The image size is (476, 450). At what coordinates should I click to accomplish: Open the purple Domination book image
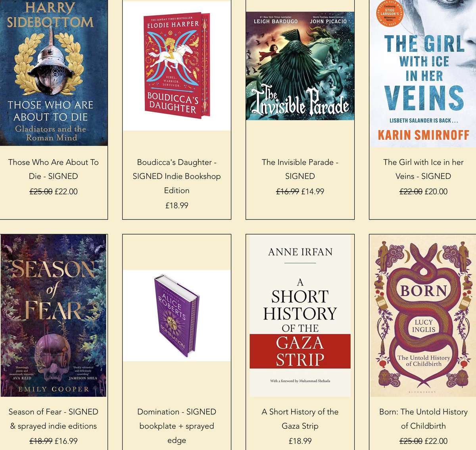(177, 316)
